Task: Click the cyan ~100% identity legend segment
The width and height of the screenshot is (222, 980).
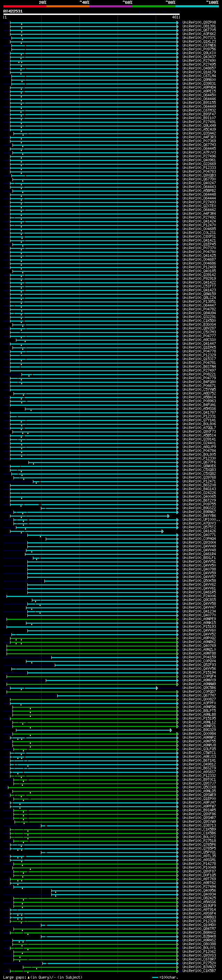Action: tap(197, 6)
